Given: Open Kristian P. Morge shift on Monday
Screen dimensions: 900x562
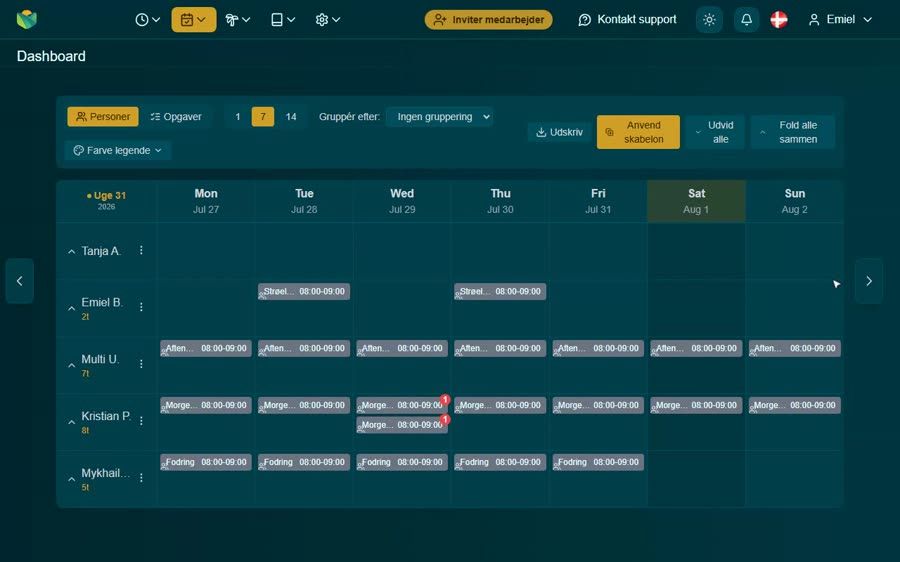Looking at the screenshot, I should pyautogui.click(x=205, y=405).
